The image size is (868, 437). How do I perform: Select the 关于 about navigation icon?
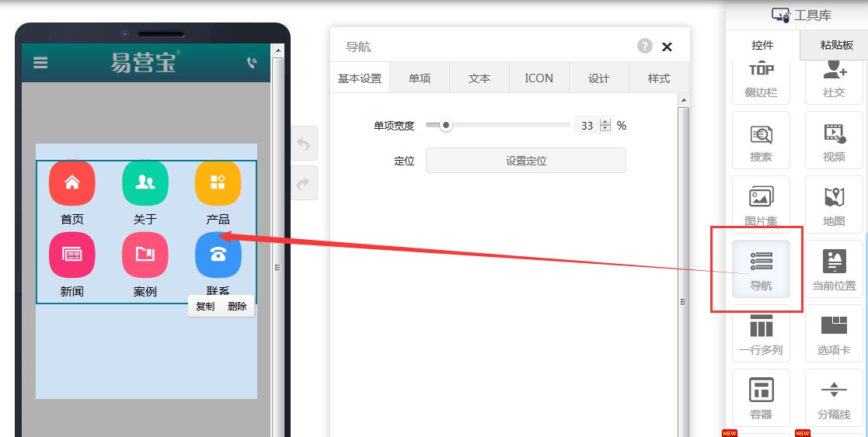(145, 183)
